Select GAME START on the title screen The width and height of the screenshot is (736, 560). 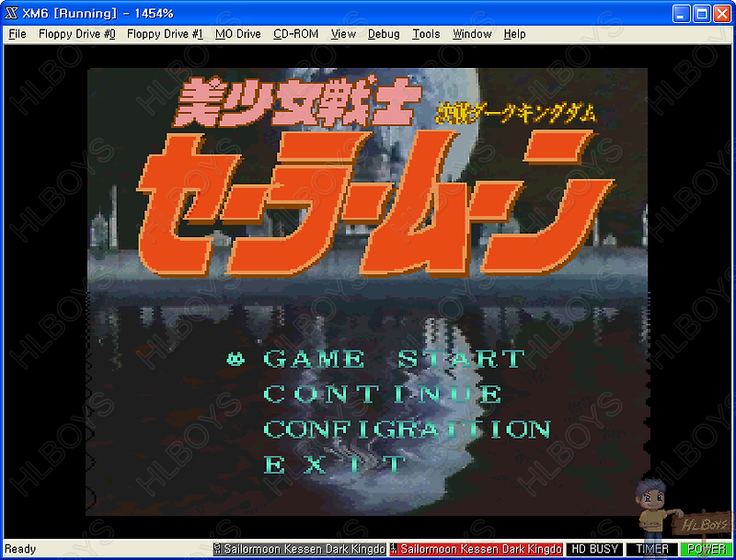pos(394,360)
